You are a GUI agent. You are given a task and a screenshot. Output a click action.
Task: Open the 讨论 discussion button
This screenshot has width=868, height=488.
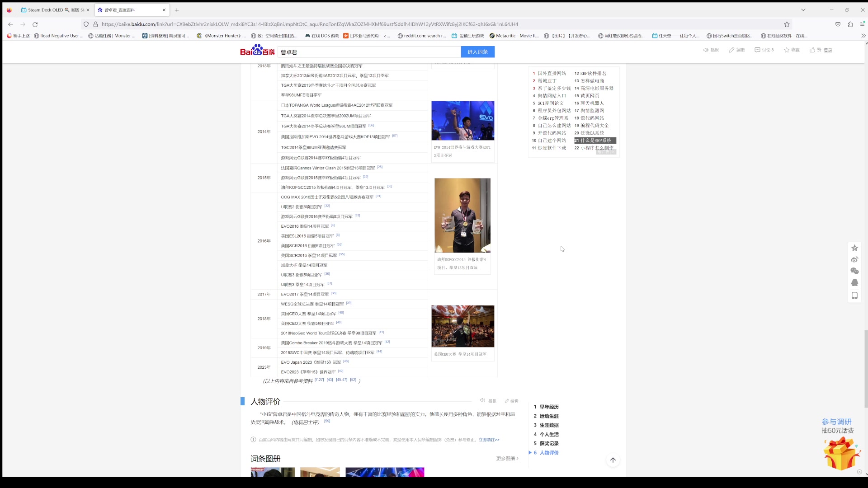[x=764, y=50]
